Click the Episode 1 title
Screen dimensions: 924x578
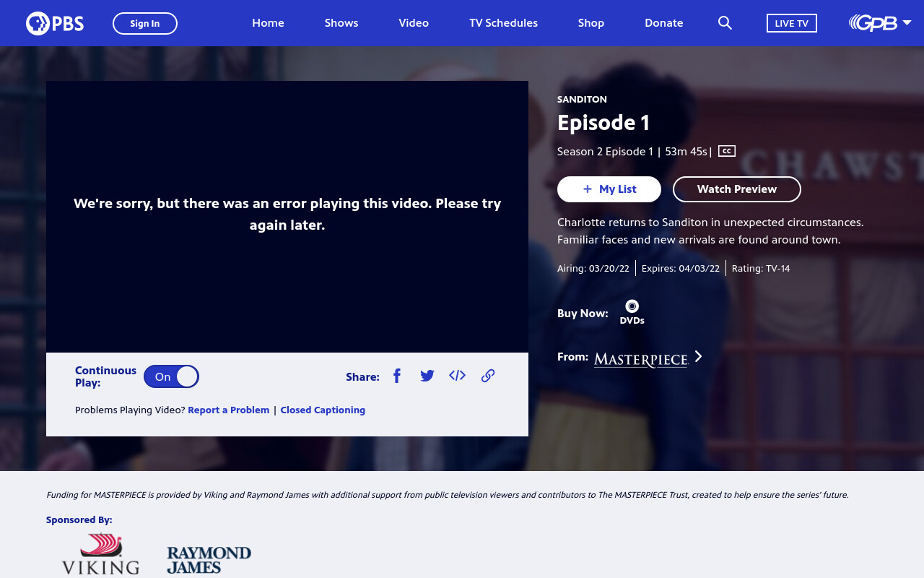point(603,123)
